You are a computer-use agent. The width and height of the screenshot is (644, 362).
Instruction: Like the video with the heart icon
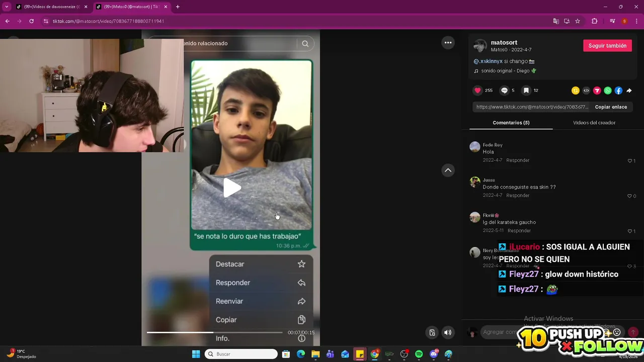(x=477, y=90)
